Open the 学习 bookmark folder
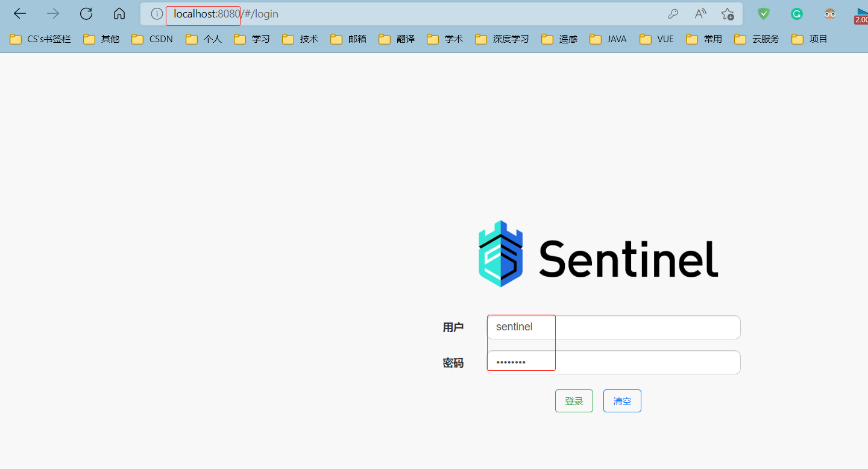The width and height of the screenshot is (868, 469). pyautogui.click(x=252, y=39)
